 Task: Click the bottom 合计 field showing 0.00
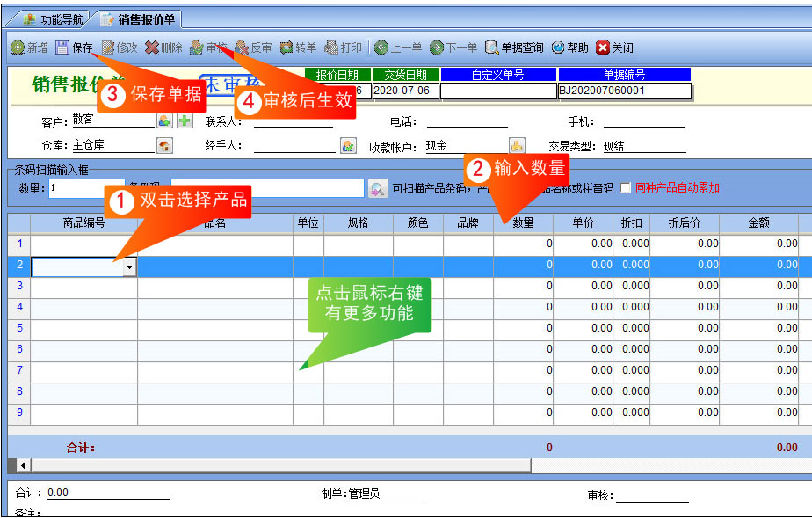click(x=108, y=492)
